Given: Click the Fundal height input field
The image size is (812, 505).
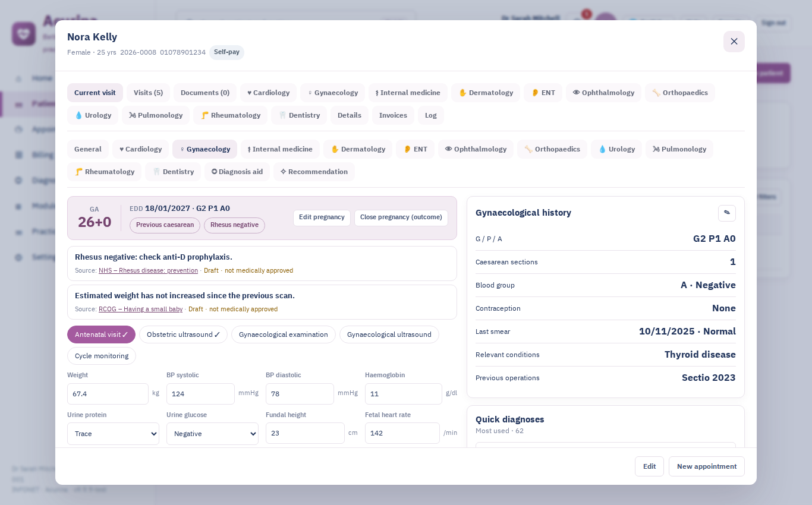Looking at the screenshot, I should coord(305,433).
